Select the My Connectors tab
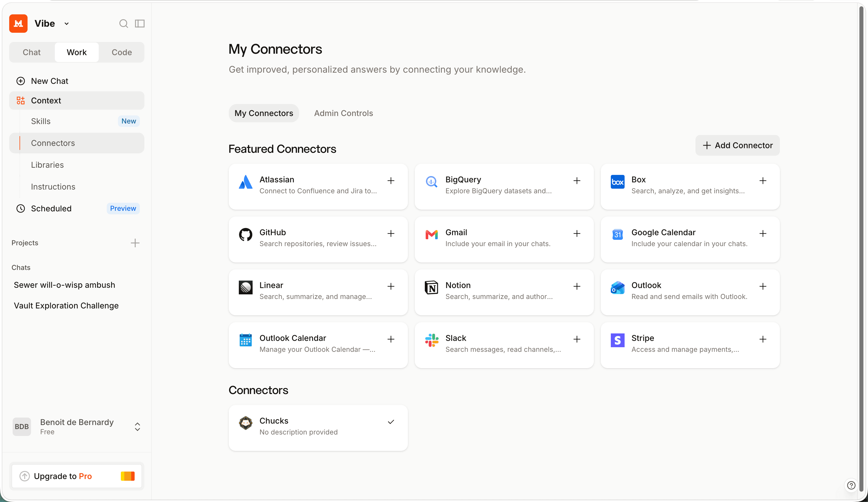The height and width of the screenshot is (502, 868). (263, 113)
